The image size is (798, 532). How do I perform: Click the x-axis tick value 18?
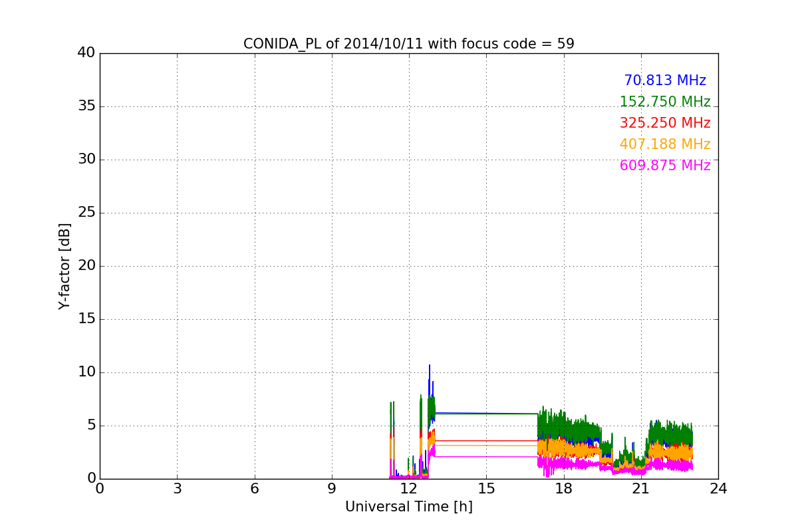click(563, 489)
